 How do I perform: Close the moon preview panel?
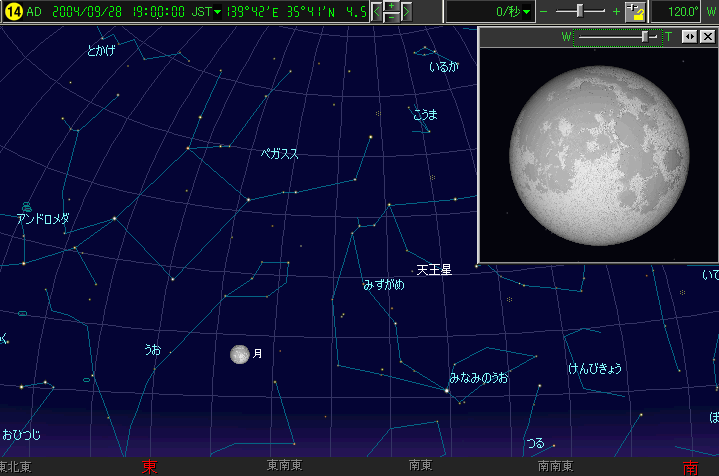click(707, 37)
